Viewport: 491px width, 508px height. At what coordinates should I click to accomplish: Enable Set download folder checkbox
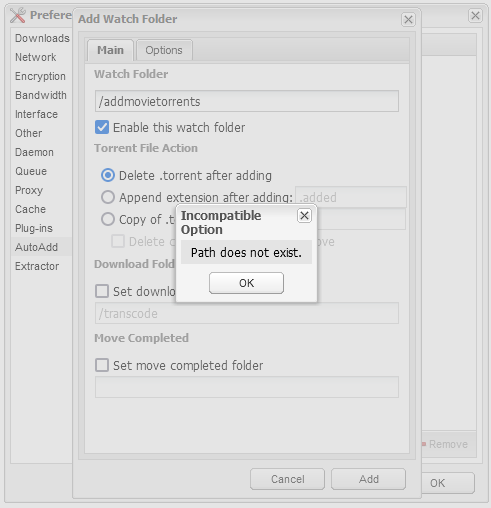(102, 291)
